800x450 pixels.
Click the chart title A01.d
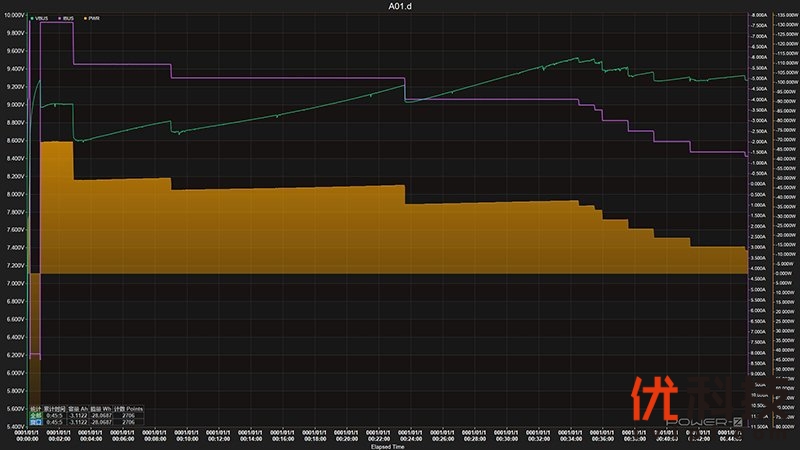(x=400, y=6)
